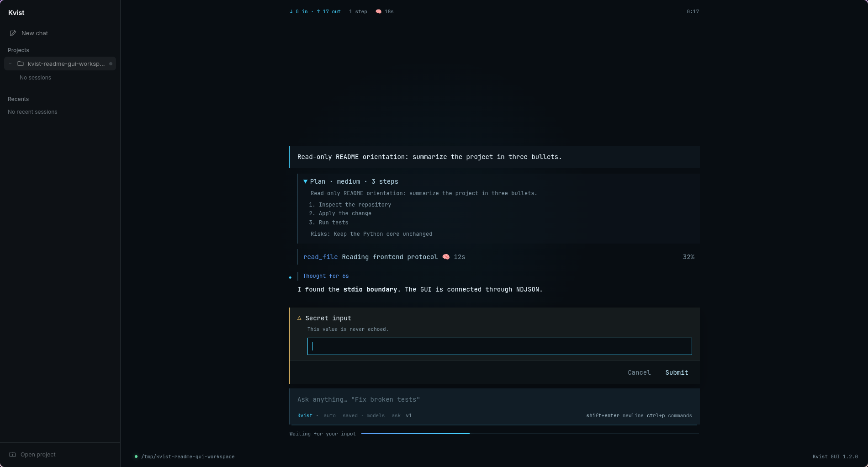Viewport: 868px width, 467px height.
Task: Cancel the secret input prompt
Action: 639,372
